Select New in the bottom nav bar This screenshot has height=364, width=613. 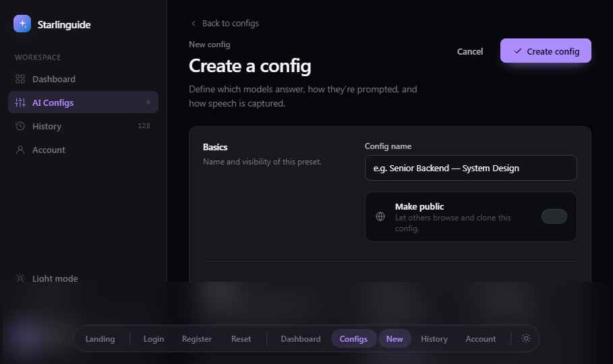tap(395, 339)
